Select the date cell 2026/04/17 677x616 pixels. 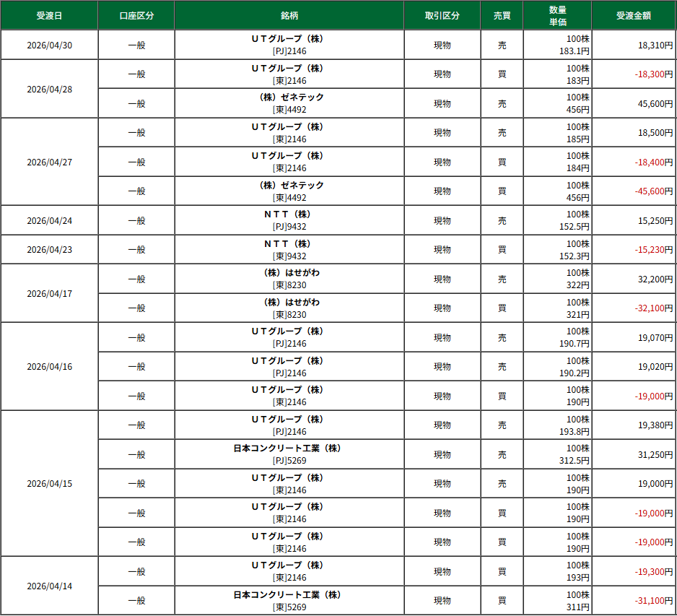pos(49,293)
